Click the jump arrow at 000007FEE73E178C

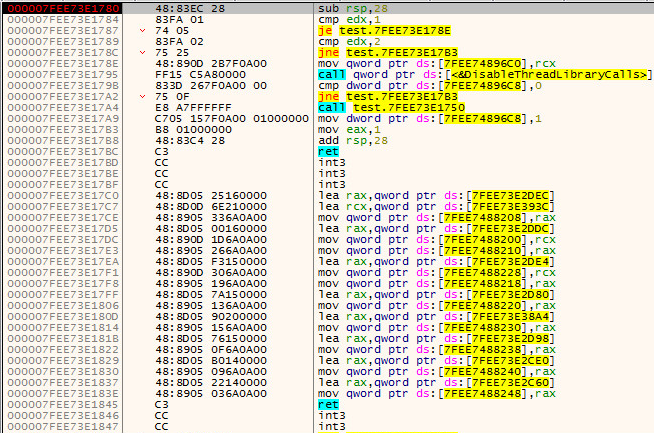pyautogui.click(x=143, y=53)
